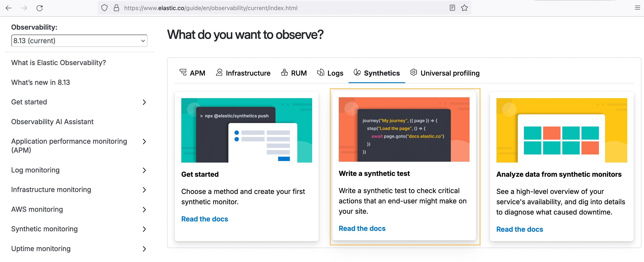This screenshot has height=262, width=644.
Task: Bookmark this page with the star icon
Action: [x=464, y=8]
